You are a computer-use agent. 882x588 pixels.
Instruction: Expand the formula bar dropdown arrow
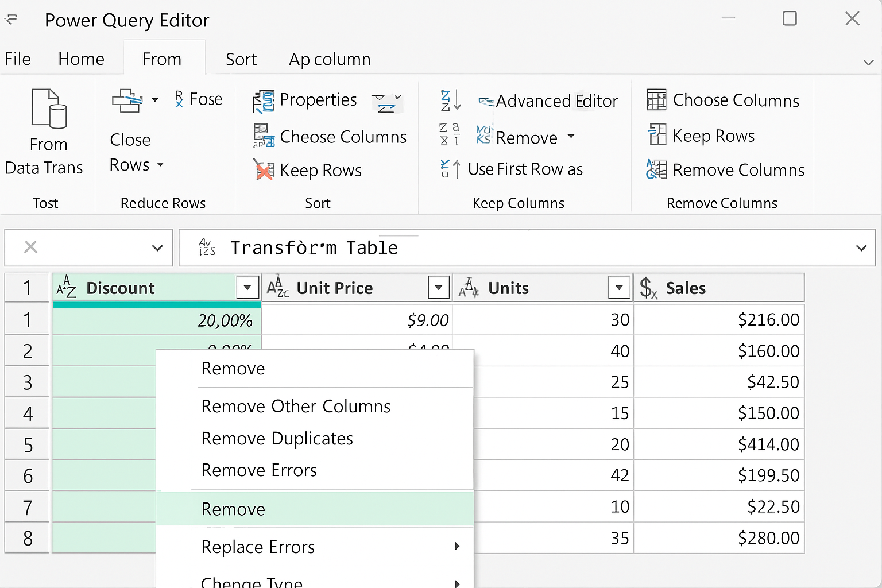coord(861,248)
